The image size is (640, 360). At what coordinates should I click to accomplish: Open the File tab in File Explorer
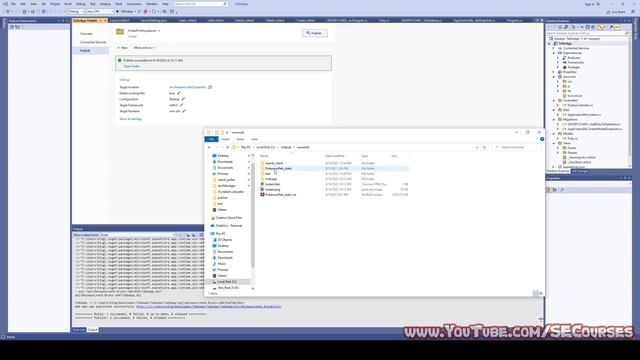pyautogui.click(x=211, y=139)
